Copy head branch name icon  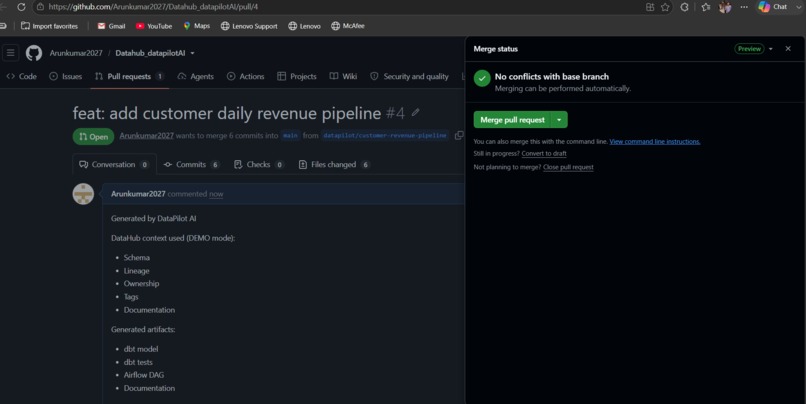(x=459, y=136)
